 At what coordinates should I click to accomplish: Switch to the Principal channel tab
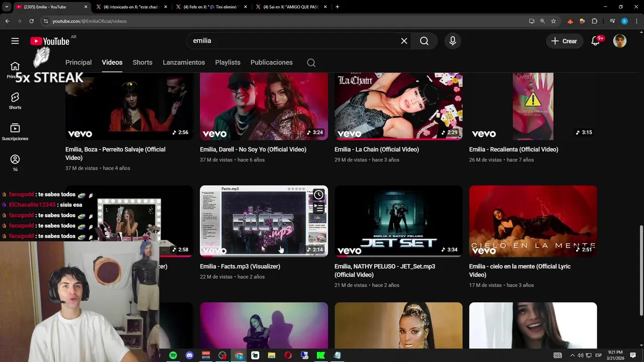pos(78,62)
